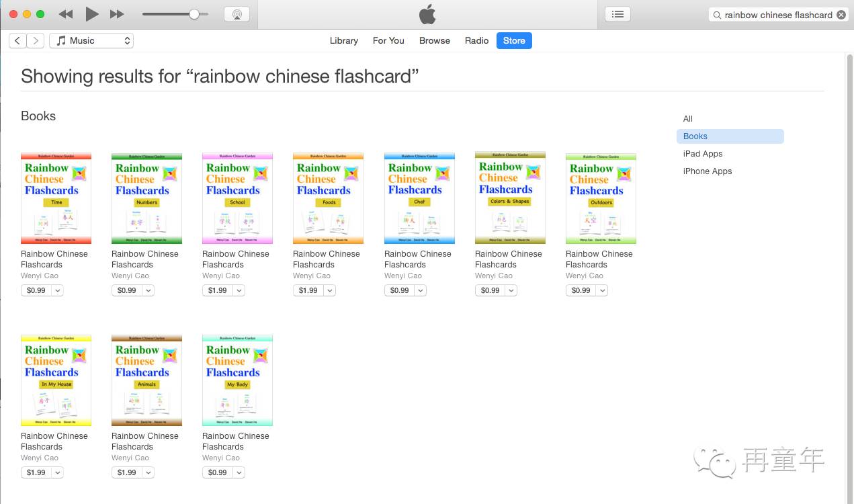
Task: Filter results by iPhone Apps
Action: click(x=708, y=171)
